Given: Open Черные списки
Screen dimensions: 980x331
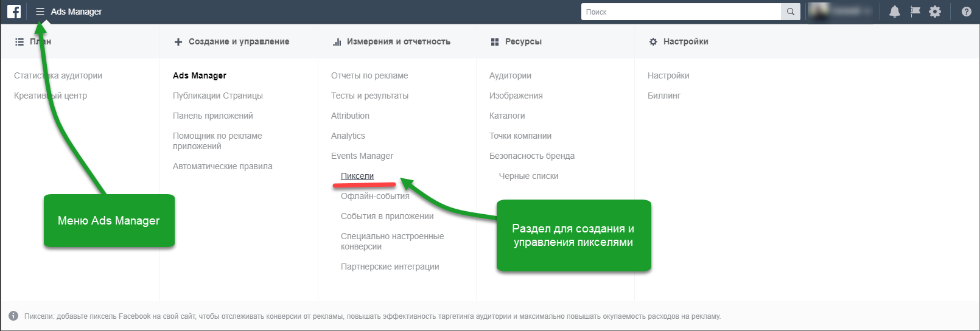Looking at the screenshot, I should point(529,176).
